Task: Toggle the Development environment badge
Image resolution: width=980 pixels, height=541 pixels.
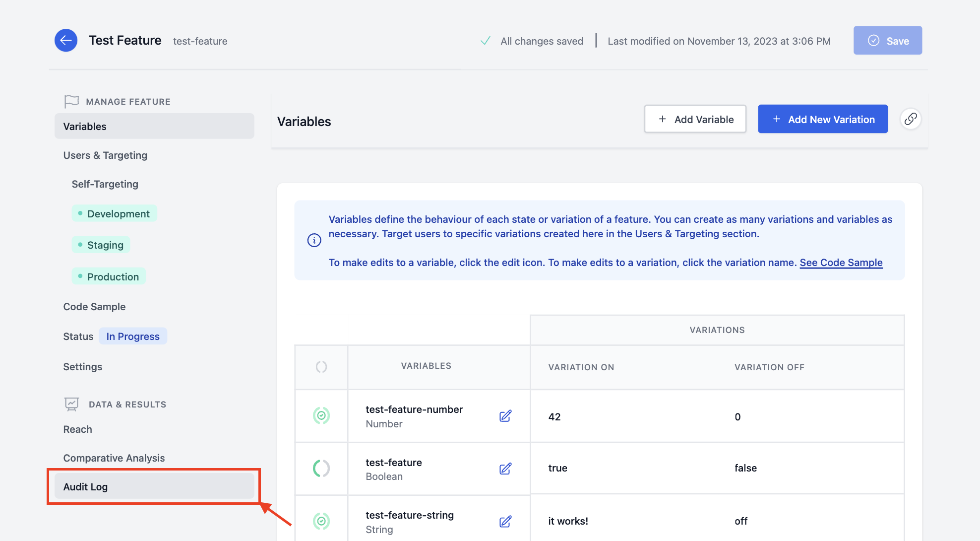Action: (x=114, y=213)
